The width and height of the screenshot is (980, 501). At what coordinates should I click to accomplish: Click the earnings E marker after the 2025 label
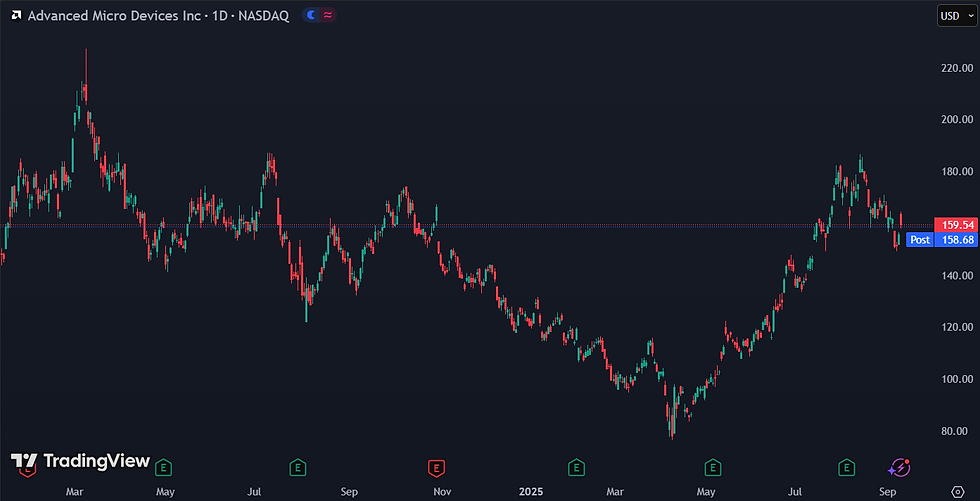(576, 466)
